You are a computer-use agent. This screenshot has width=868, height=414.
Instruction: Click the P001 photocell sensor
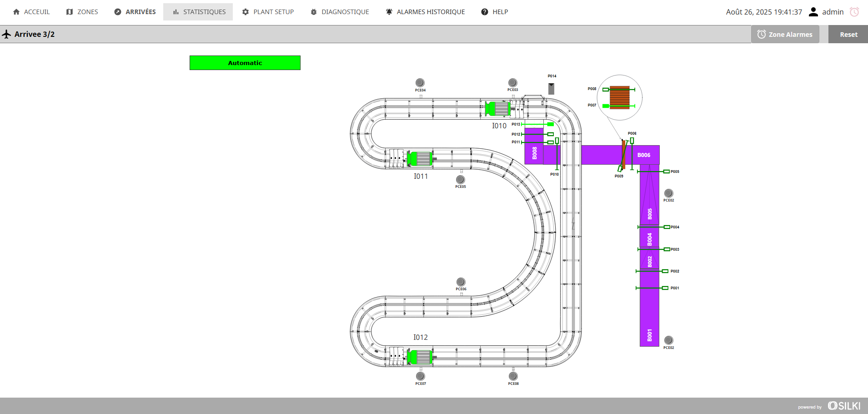(x=652, y=288)
